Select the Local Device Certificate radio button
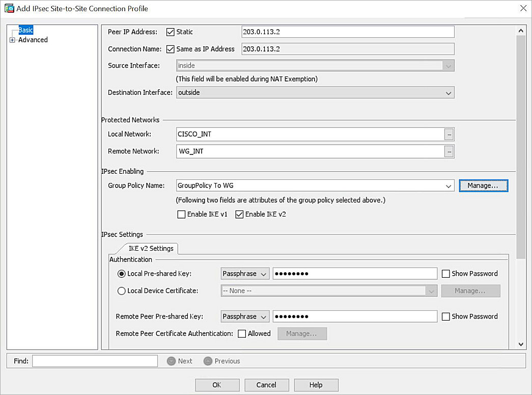Image resolution: width=532 pixels, height=395 pixels. click(x=121, y=291)
